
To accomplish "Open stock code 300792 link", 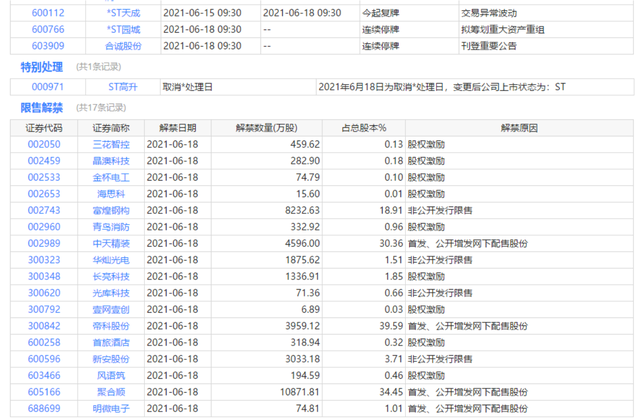I will click(x=44, y=309).
